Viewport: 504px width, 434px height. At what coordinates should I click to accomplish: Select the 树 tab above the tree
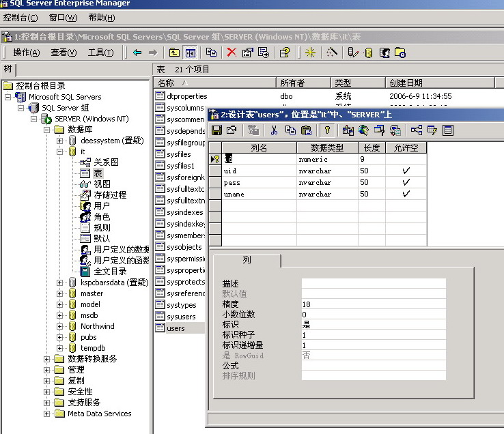pos(8,69)
